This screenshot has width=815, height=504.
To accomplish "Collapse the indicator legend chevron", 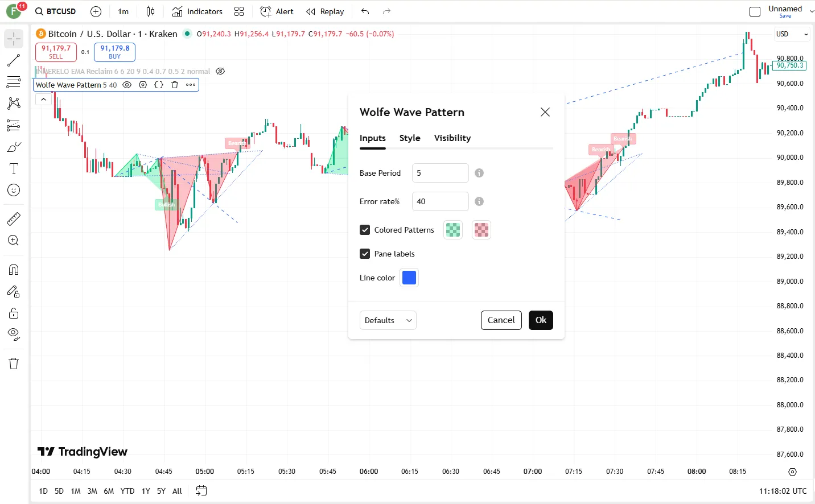I will click(43, 99).
